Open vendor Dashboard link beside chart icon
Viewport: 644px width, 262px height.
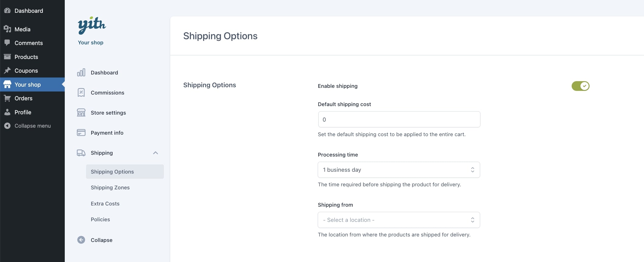[x=104, y=73]
